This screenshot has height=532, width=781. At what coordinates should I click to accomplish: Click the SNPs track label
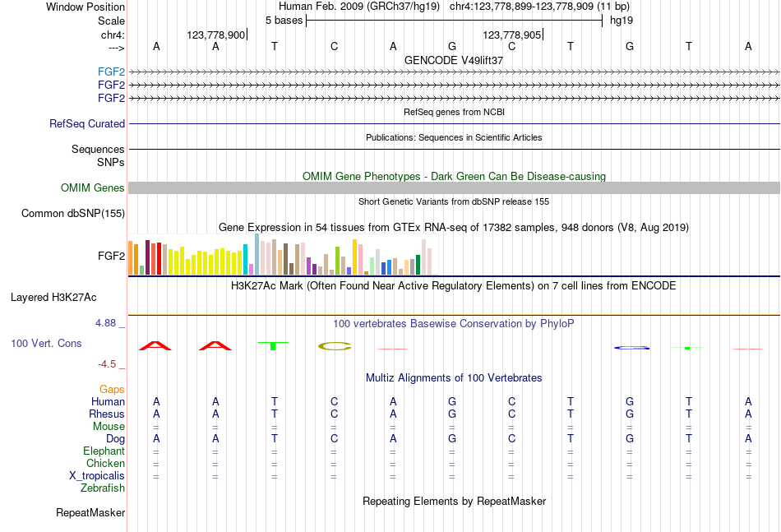pyautogui.click(x=111, y=162)
